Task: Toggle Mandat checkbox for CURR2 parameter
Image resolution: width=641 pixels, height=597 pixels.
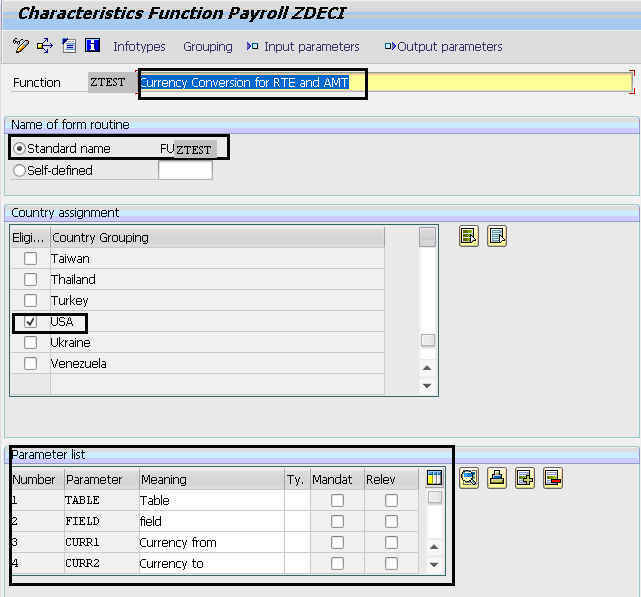Action: [337, 563]
